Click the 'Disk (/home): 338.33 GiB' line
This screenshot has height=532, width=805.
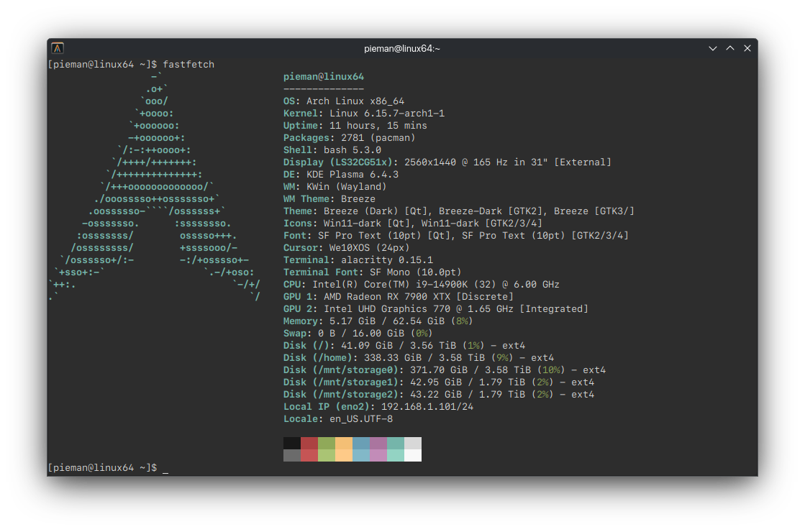pos(419,358)
